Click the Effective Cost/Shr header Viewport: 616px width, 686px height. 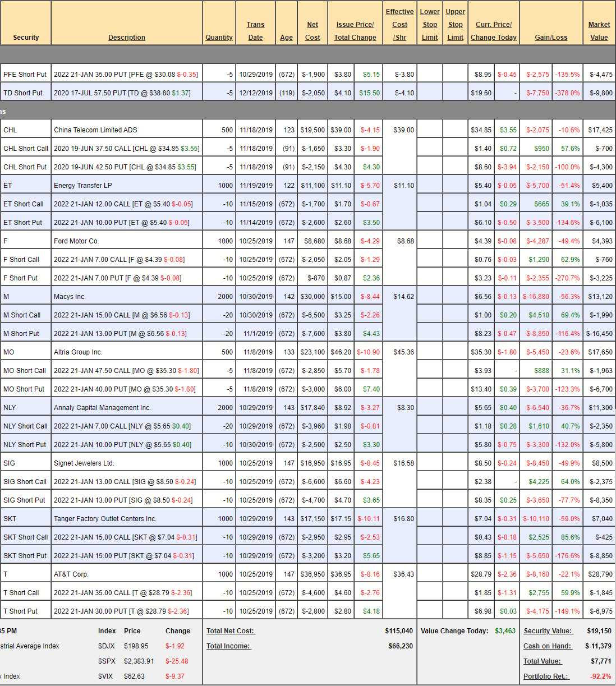point(399,25)
